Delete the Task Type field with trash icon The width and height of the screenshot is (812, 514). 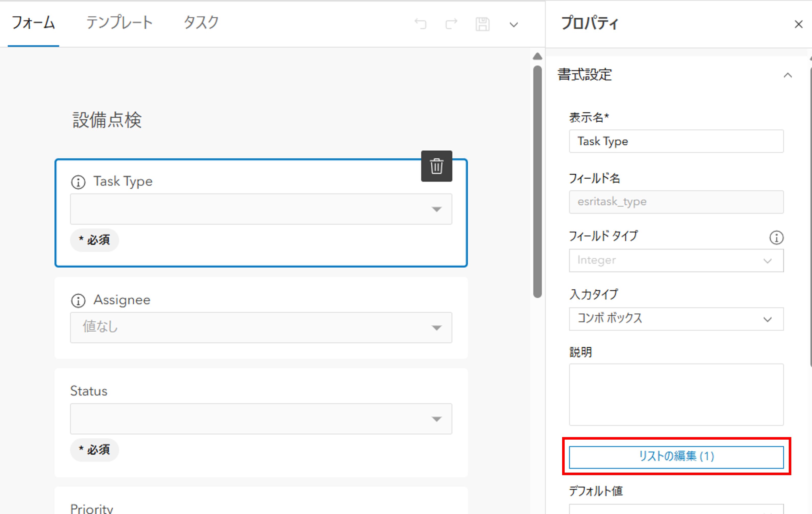[436, 166]
